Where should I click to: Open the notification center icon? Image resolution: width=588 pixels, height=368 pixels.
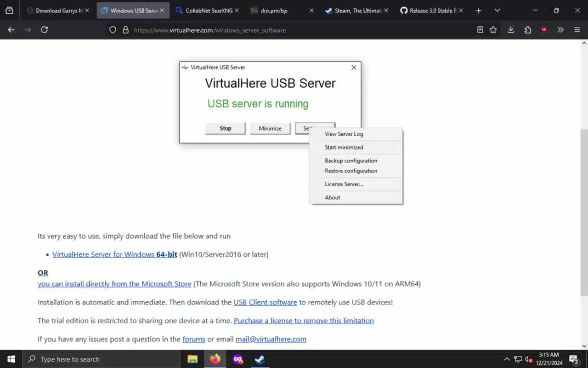pos(574,359)
